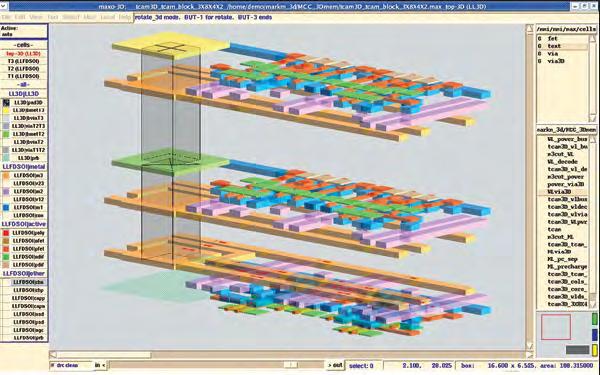600x375 pixels.
Task: Click the gray LL3D|viaT1T2 layer icon
Action: pos(6,150)
